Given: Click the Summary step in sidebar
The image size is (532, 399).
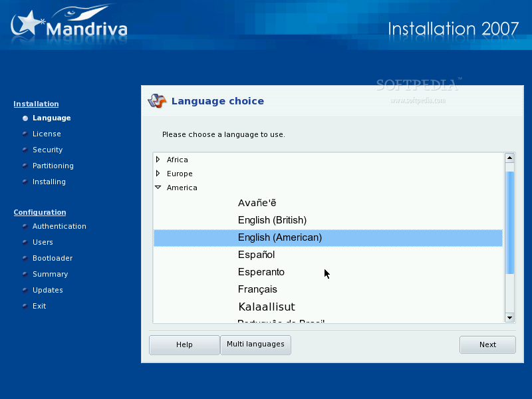Looking at the screenshot, I should click(x=51, y=274).
